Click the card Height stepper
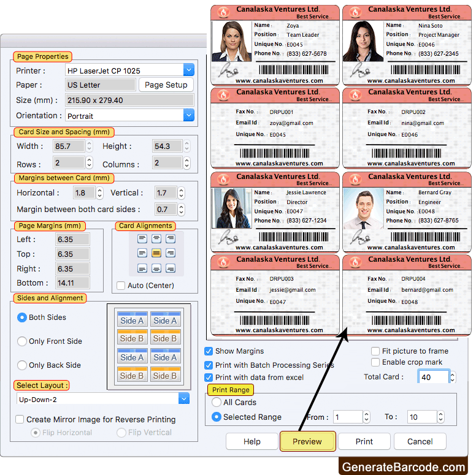 [x=186, y=146]
